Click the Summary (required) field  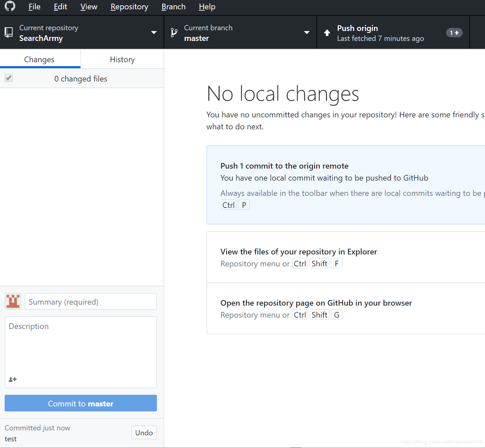(91, 301)
